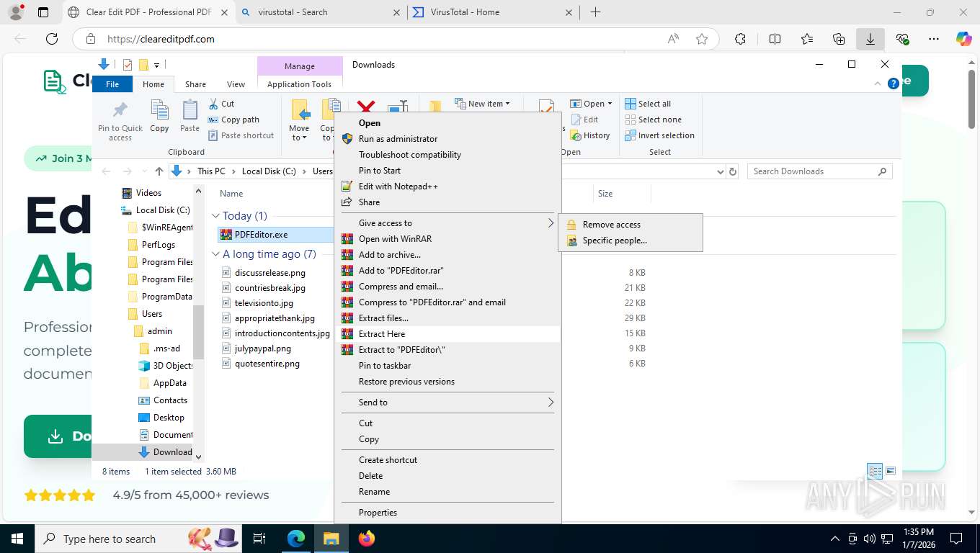
Task: Add page to favorites star icon
Action: pos(702,39)
